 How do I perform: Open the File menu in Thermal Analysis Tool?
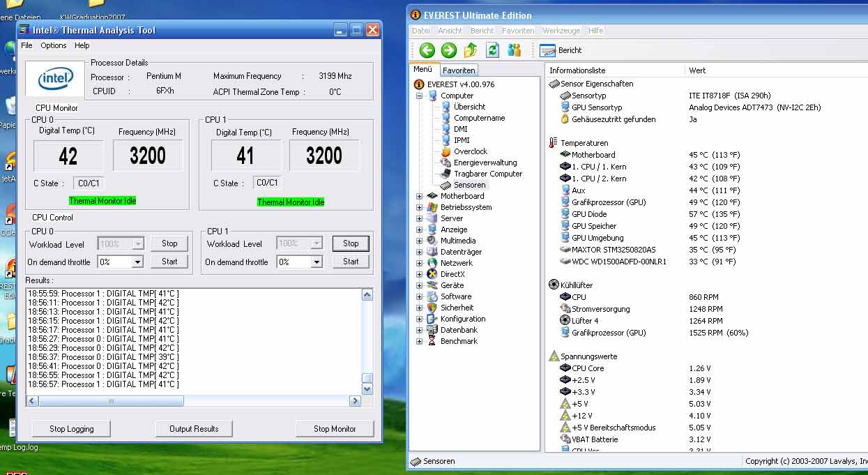26,45
